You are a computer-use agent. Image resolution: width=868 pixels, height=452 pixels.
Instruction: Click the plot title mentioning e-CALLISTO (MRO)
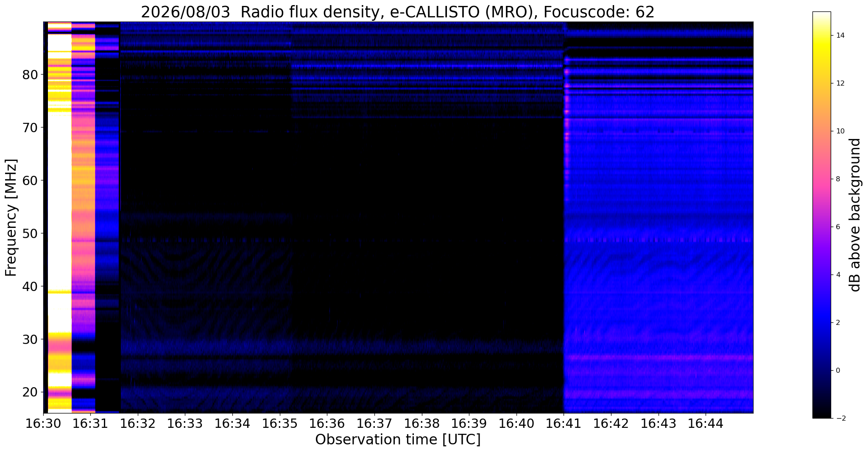pyautogui.click(x=398, y=12)
